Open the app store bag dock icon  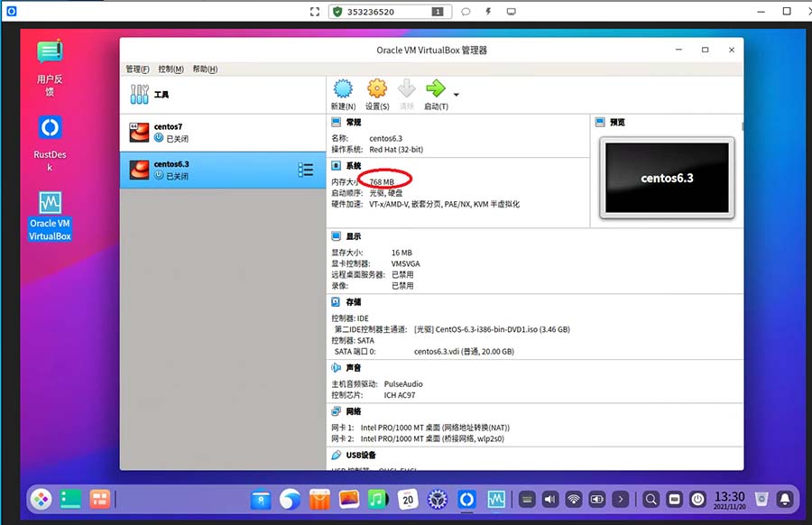[x=319, y=500]
